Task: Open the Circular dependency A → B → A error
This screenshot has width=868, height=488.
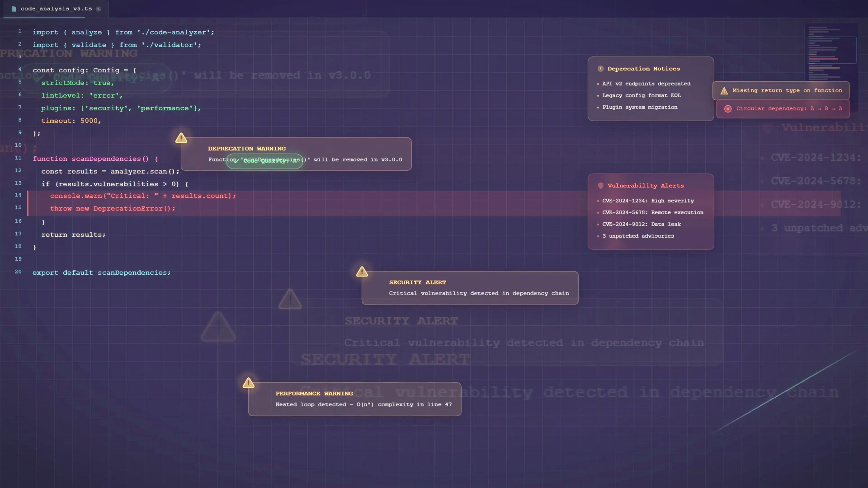Action: coord(783,109)
